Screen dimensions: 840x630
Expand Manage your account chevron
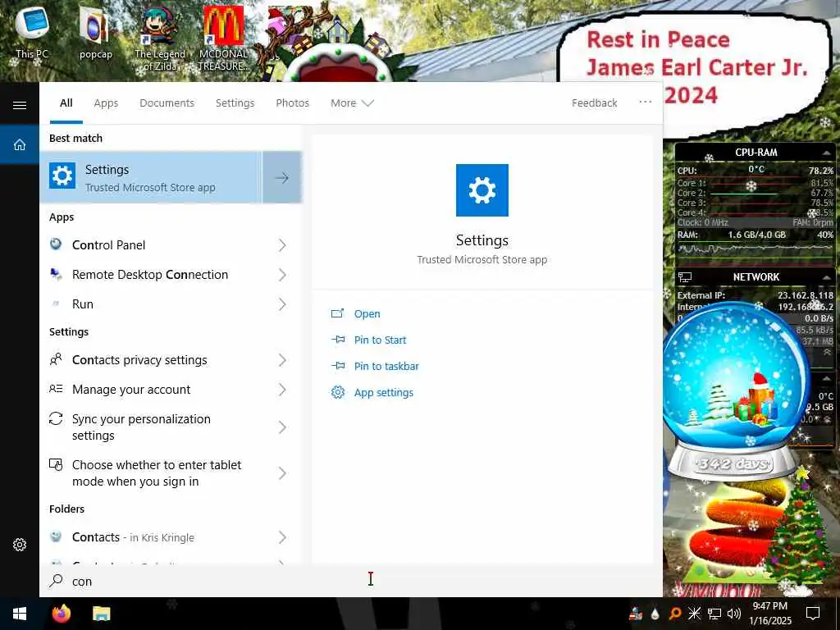click(282, 390)
